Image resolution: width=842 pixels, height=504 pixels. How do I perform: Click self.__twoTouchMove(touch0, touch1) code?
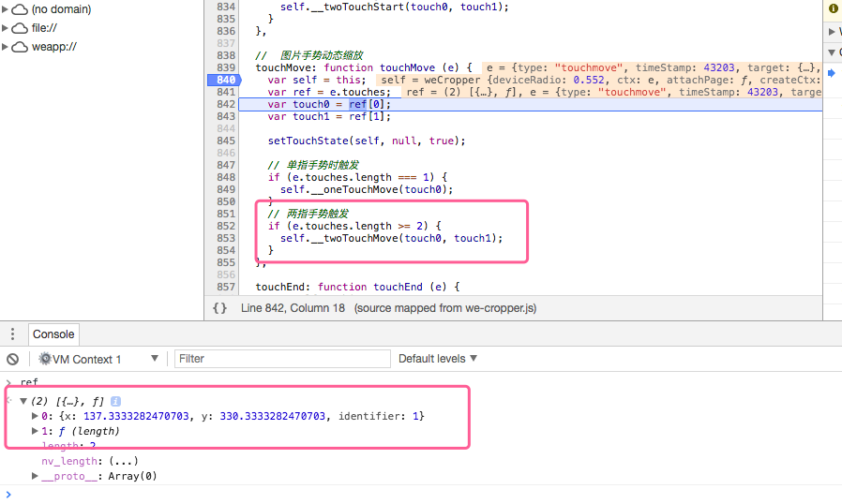click(x=392, y=238)
